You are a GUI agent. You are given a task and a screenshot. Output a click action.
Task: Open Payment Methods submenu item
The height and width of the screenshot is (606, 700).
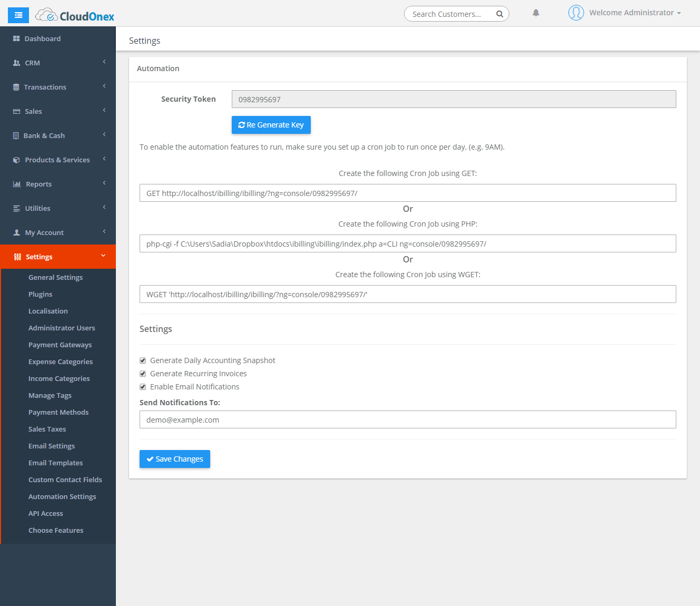click(58, 412)
